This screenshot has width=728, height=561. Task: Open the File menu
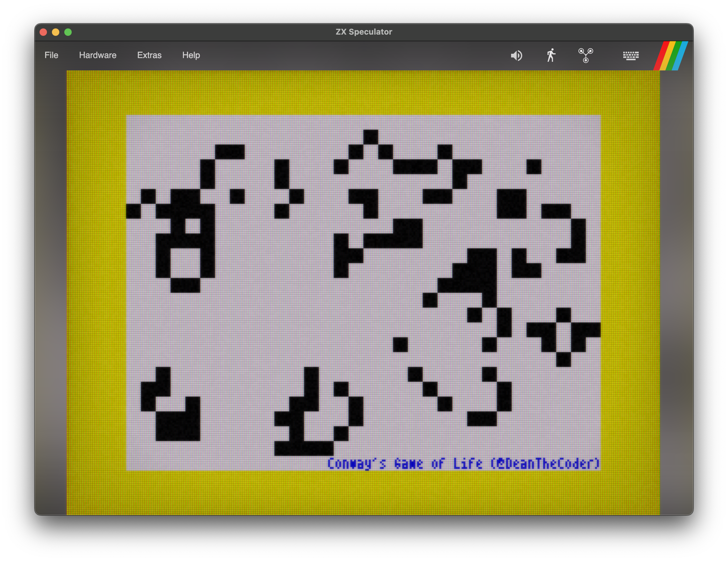(51, 55)
